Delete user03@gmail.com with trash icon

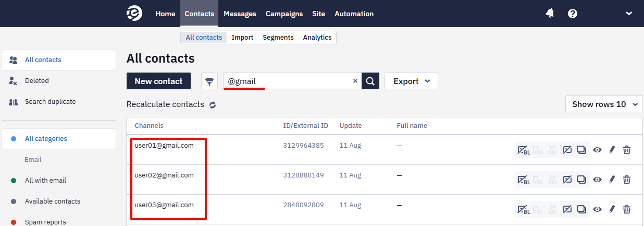[x=627, y=209]
